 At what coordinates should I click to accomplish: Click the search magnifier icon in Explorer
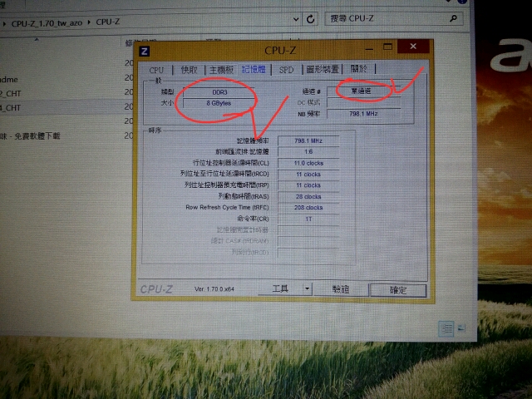[453, 18]
